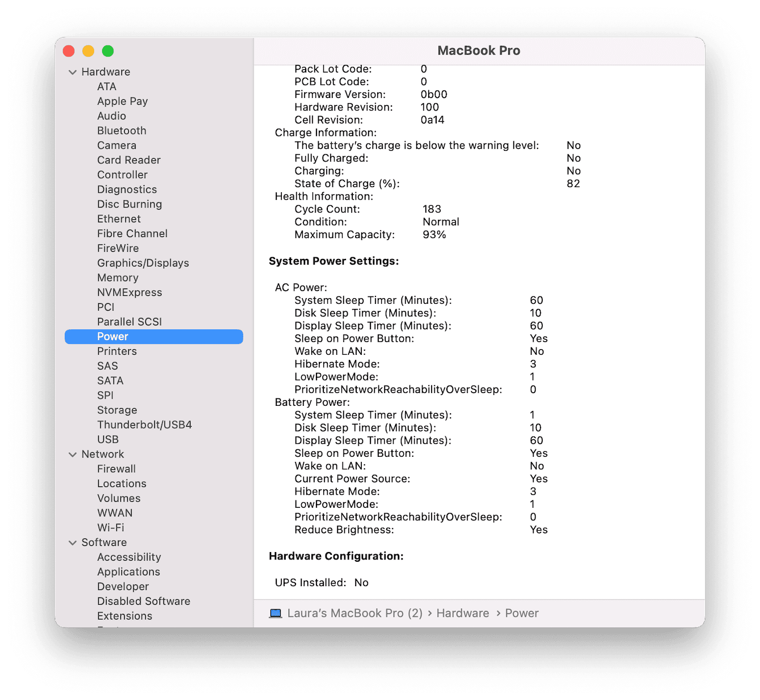Collapse the Software section
This screenshot has height=700, width=760.
73,542
